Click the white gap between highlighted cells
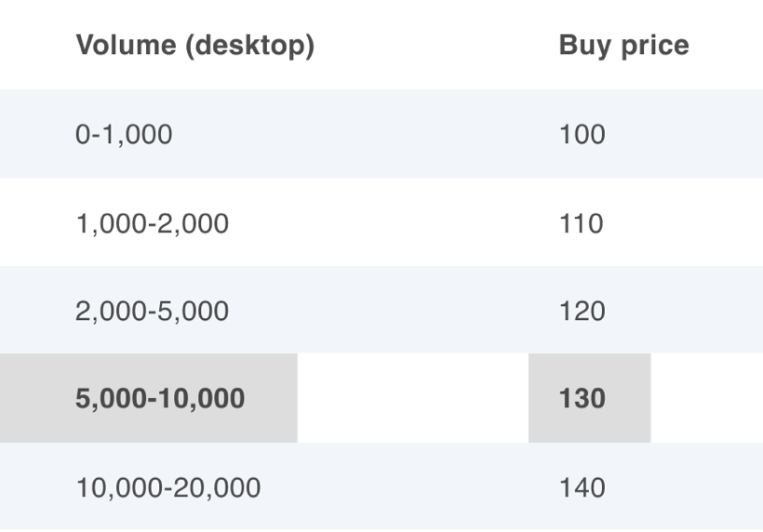The height and width of the screenshot is (532, 763). pyautogui.click(x=413, y=398)
